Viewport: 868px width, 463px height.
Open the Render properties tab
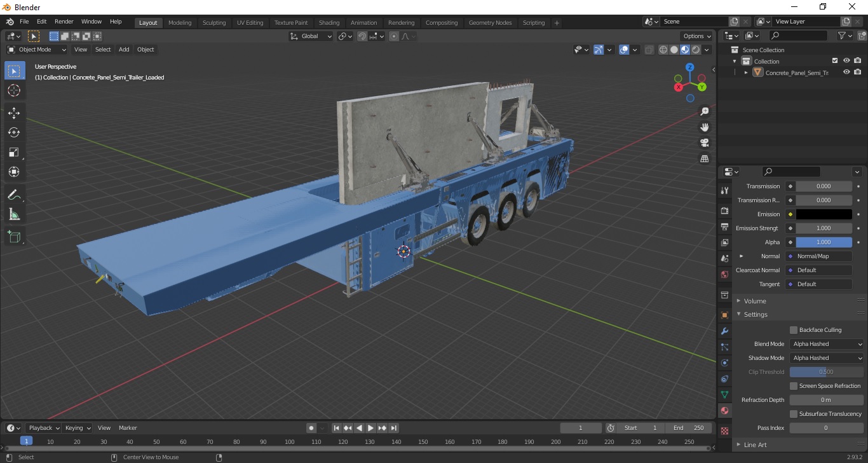click(724, 211)
